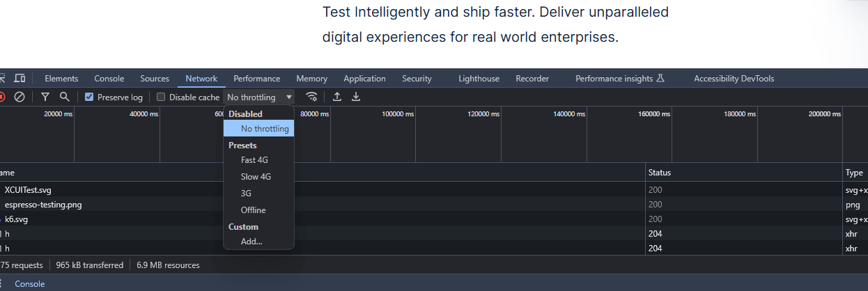This screenshot has height=291, width=868.
Task: Click the 20000 ms timeline marker
Action: click(x=58, y=114)
